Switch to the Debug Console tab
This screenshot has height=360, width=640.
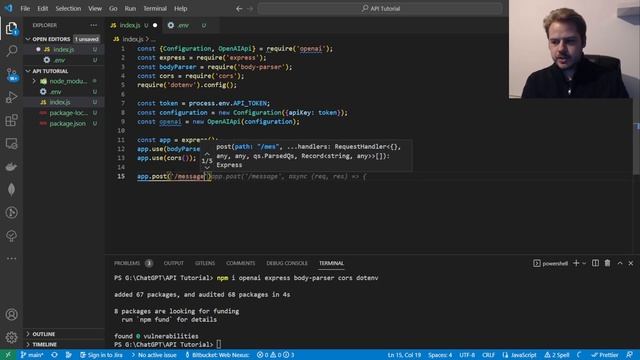click(x=287, y=263)
